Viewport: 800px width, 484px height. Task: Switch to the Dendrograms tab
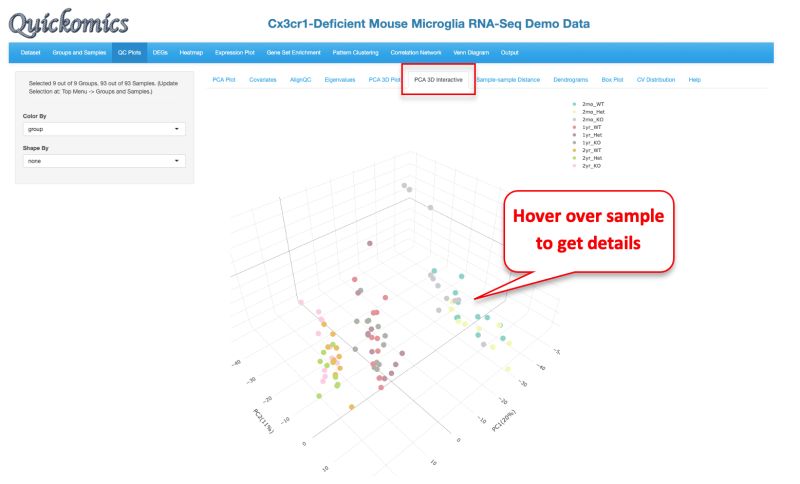tap(570, 80)
